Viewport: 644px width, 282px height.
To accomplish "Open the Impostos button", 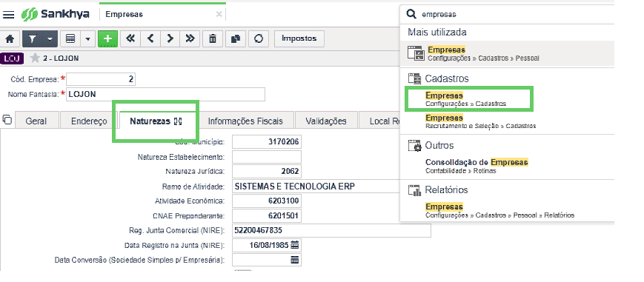I will coord(299,38).
